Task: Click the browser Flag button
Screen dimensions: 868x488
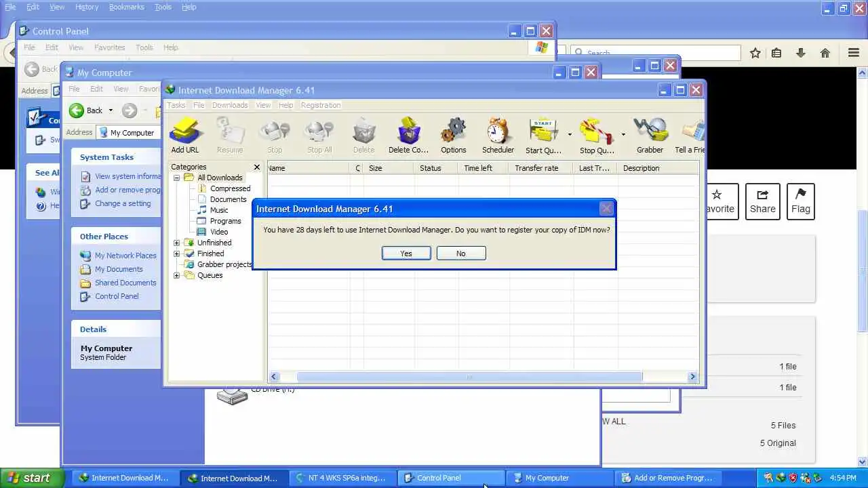Action: click(x=800, y=201)
